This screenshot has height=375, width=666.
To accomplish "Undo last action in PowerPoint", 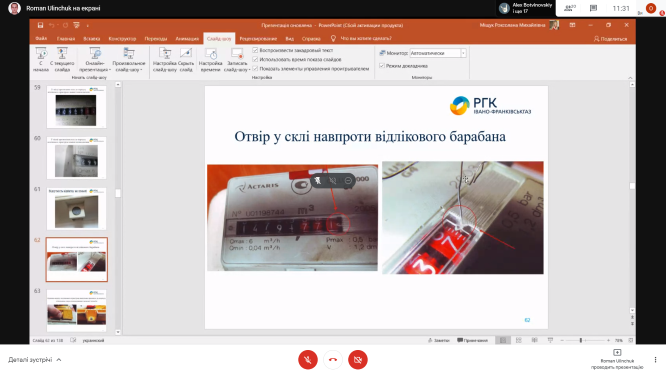I will [x=51, y=25].
